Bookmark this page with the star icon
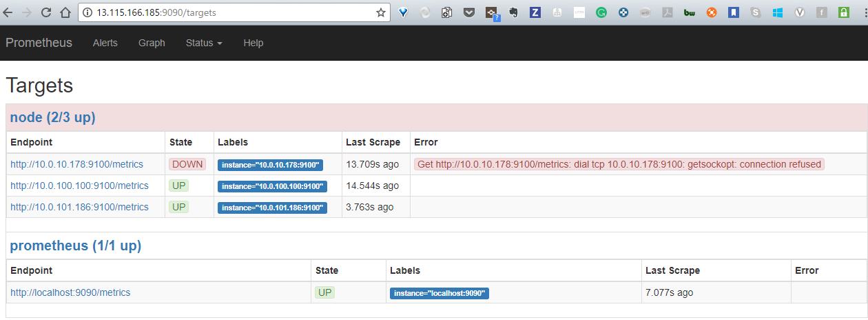 (x=381, y=12)
